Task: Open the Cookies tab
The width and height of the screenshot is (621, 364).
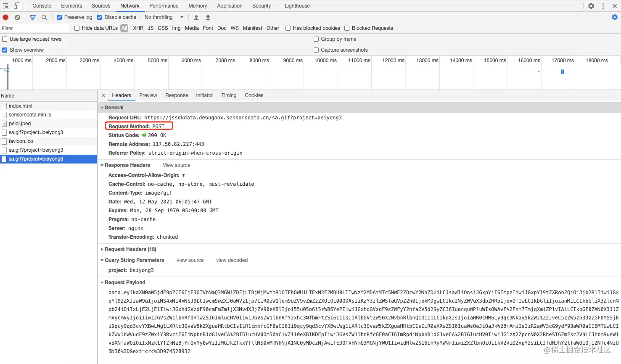Action: coord(254,95)
